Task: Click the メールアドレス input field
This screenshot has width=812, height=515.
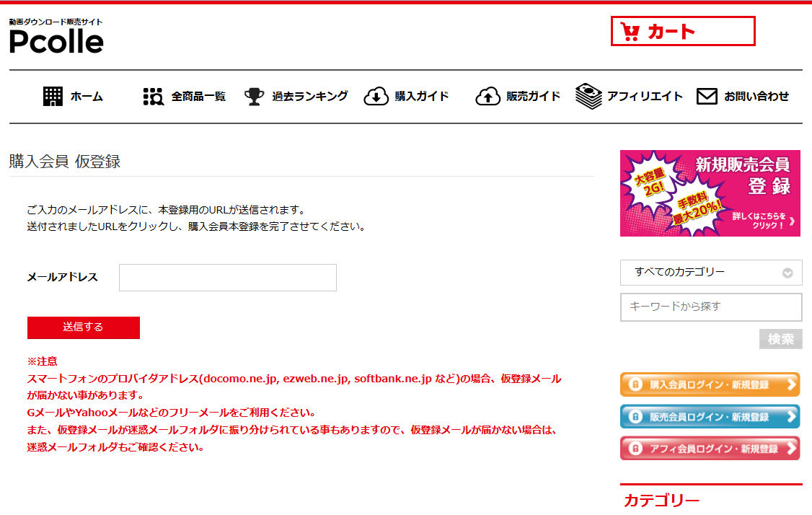Action: tap(228, 278)
